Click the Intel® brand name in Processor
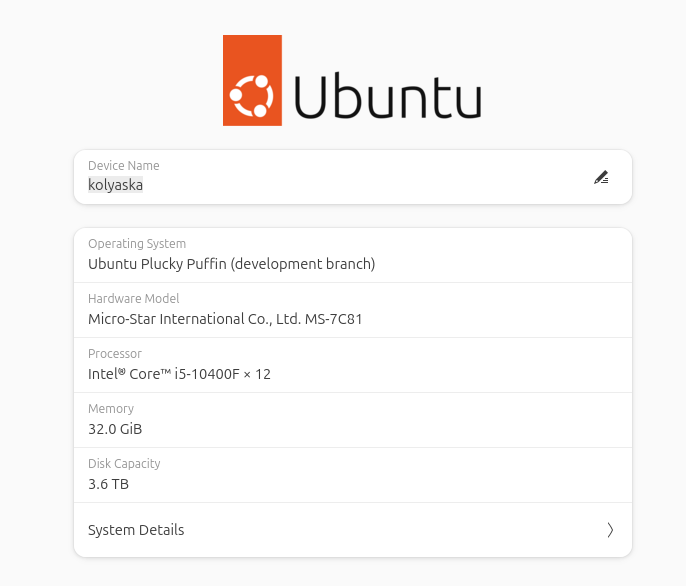This screenshot has width=686, height=586. (106, 374)
